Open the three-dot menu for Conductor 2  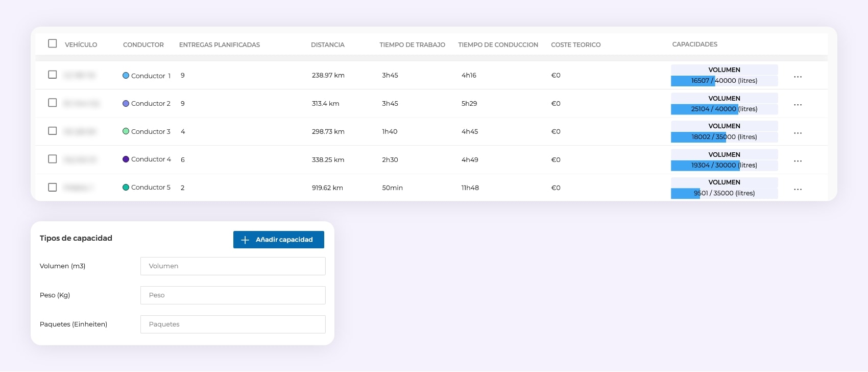pyautogui.click(x=798, y=105)
